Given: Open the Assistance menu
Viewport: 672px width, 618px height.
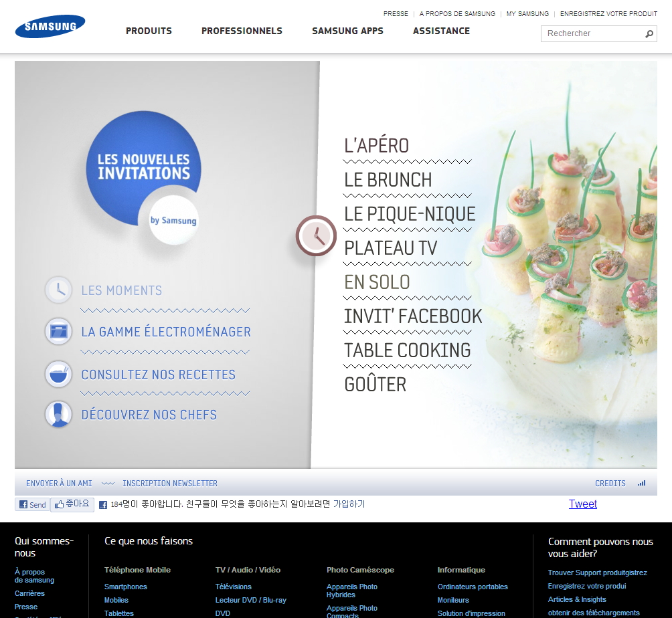Looking at the screenshot, I should [x=442, y=31].
